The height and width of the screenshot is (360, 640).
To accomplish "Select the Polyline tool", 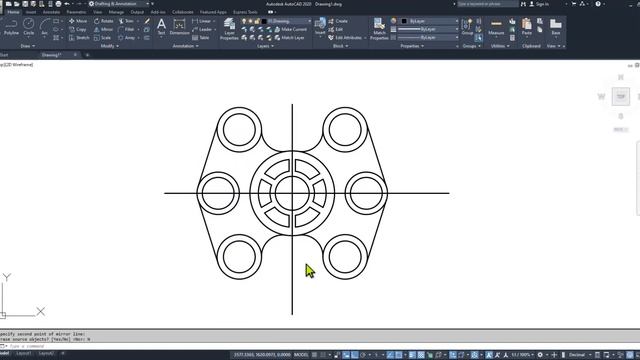I will [11, 27].
